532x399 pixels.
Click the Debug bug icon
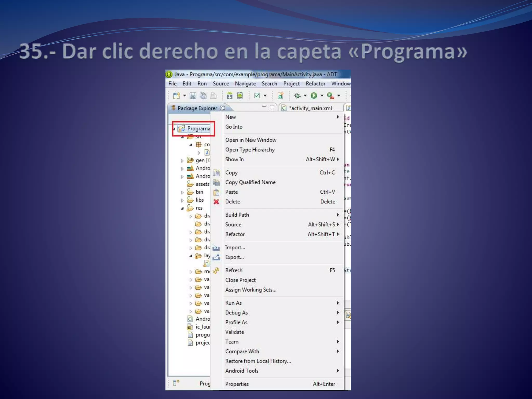tap(297, 96)
